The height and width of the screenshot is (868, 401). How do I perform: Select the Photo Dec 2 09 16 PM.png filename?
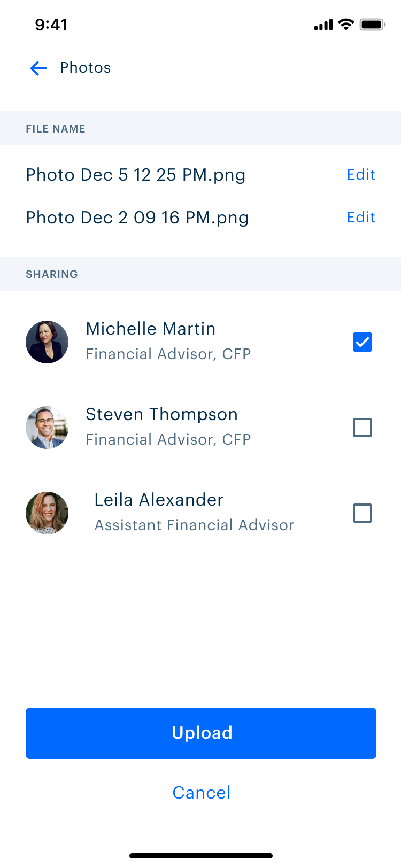(137, 218)
